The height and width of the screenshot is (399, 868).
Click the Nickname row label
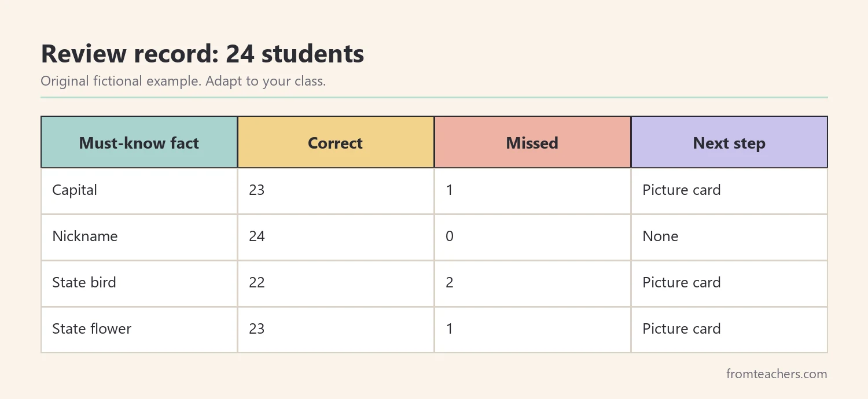tap(139, 237)
